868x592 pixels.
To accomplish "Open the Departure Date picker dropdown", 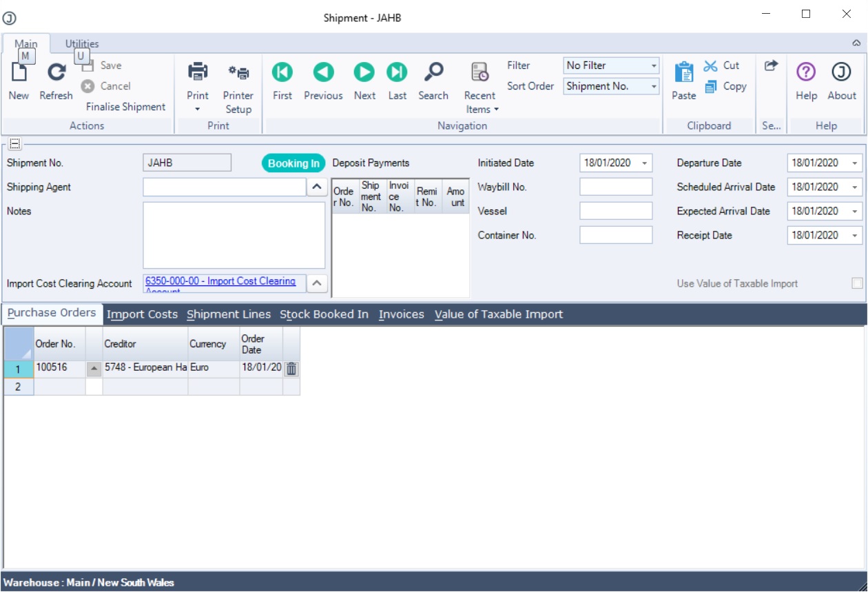I will (855, 163).
